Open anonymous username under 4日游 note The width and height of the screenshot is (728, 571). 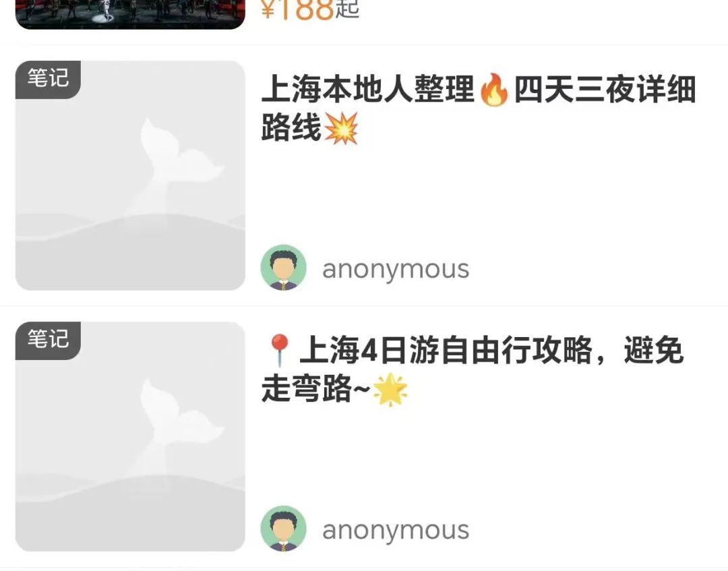point(396,530)
